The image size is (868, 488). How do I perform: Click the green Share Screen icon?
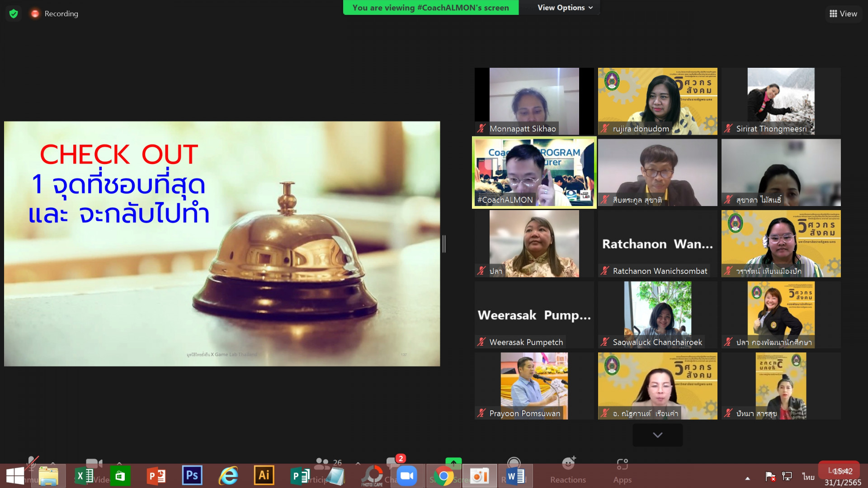453,462
